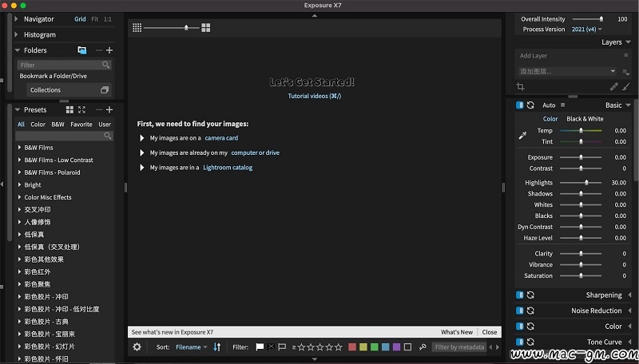Filter by no color label square
639x364 pixels.
(407, 347)
